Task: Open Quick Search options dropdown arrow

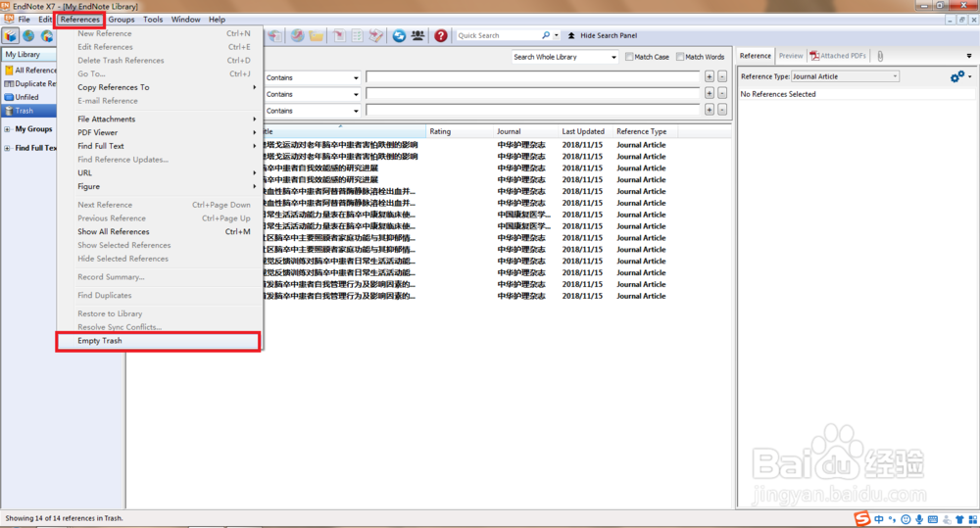Action: coord(557,35)
